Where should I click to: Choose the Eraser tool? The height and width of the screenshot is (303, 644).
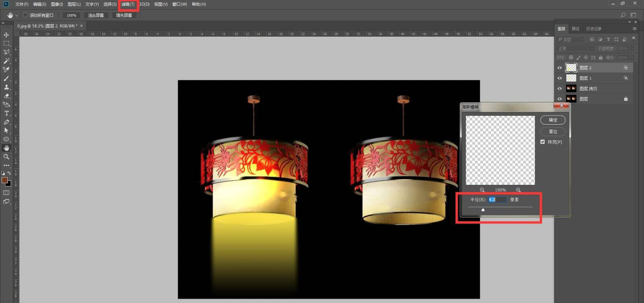point(6,96)
